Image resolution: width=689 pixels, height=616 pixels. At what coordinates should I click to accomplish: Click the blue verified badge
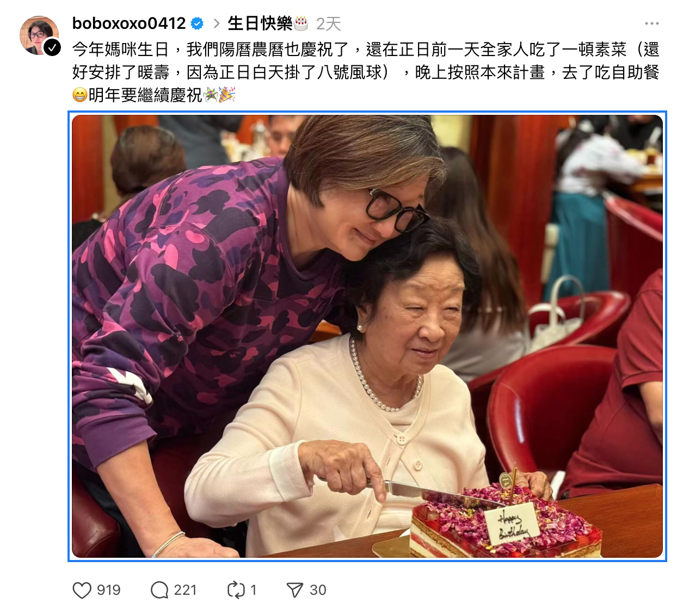coord(197,23)
